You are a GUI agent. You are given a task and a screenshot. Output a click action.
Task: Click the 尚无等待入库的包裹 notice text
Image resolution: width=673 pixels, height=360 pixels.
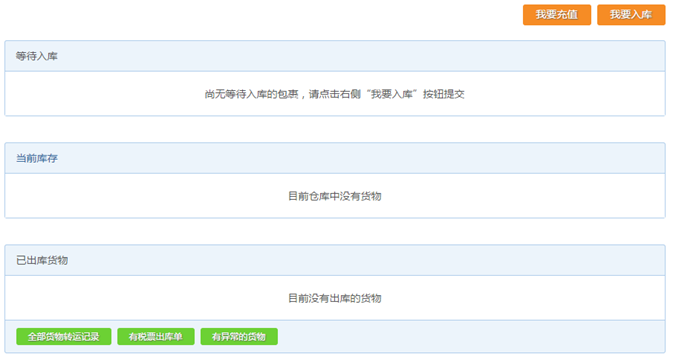[x=252, y=94]
